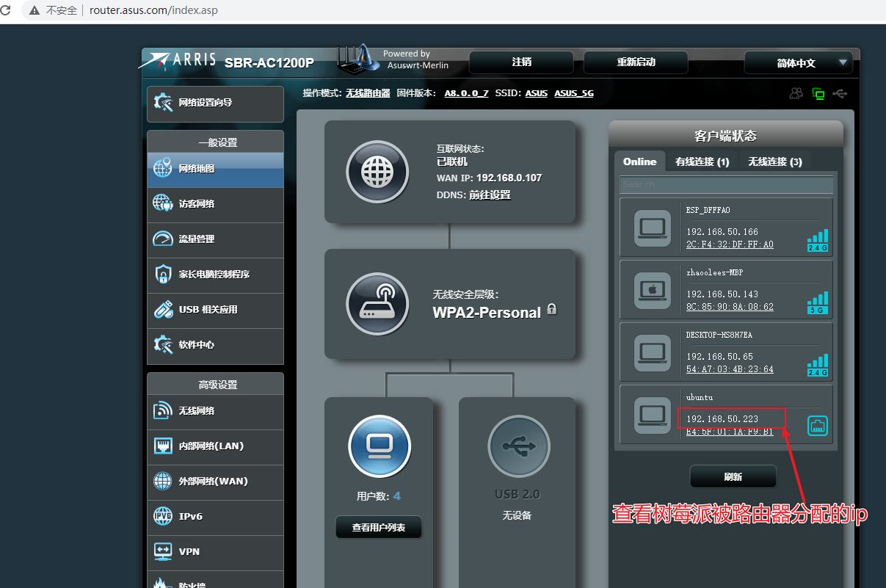This screenshot has width=886, height=588.
Task: Click the ASUS SSID link
Action: [536, 94]
